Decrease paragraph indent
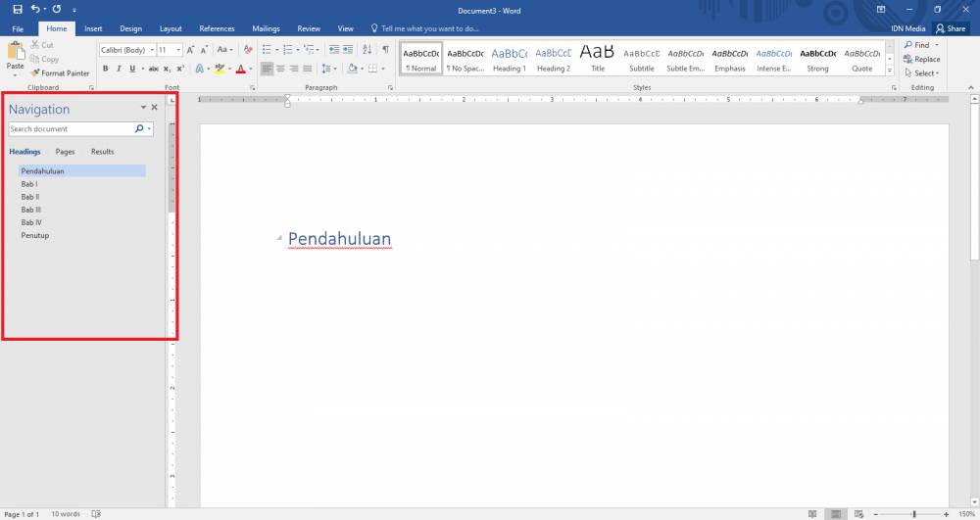This screenshot has height=520, width=980. point(334,50)
